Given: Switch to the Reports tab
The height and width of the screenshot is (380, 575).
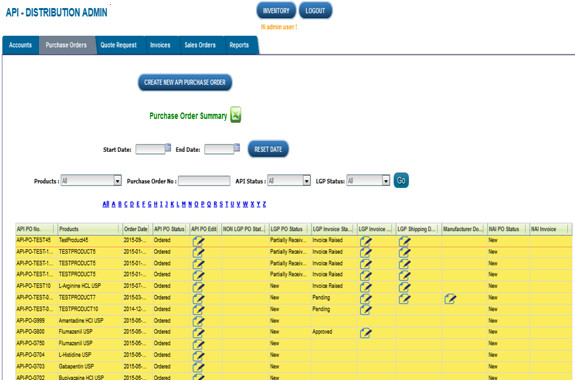Looking at the screenshot, I should pos(239,45).
